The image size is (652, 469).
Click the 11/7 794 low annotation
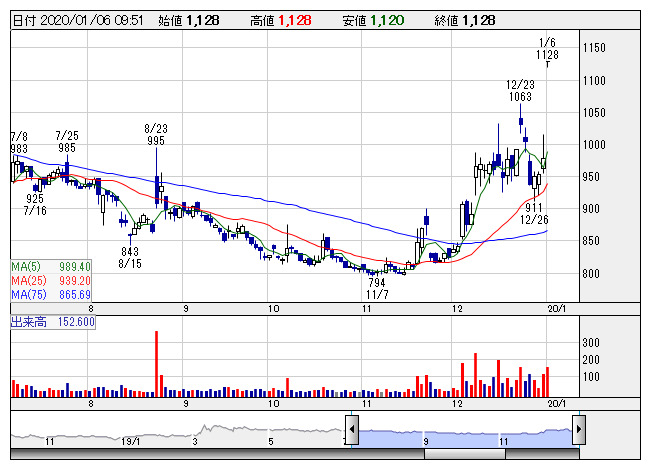pyautogui.click(x=377, y=289)
